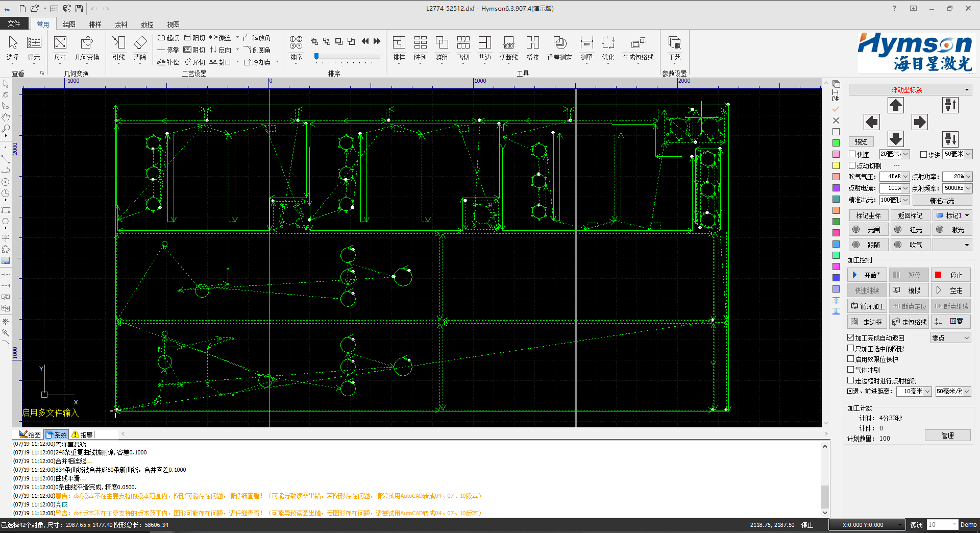
Task: Switch to the 排样 ribbon tab
Action: (95, 24)
